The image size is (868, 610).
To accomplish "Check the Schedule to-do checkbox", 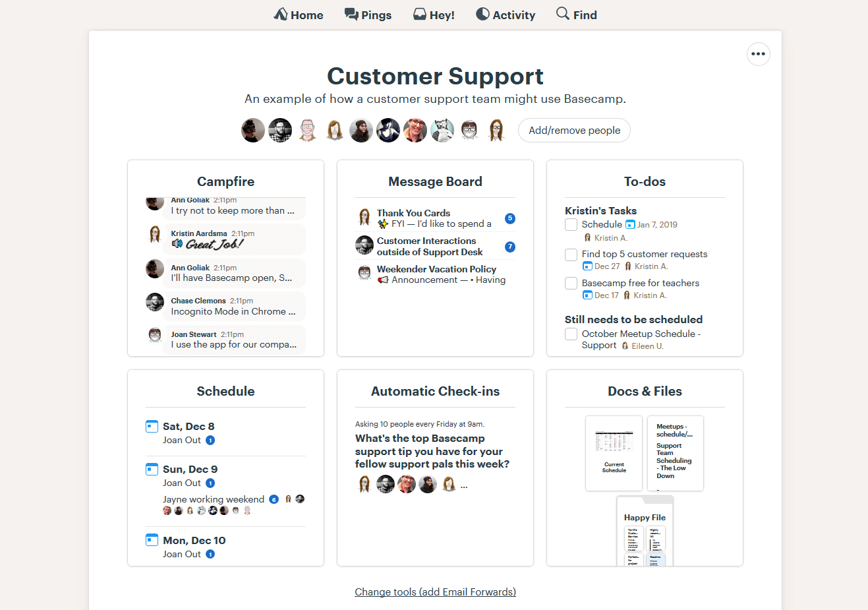I will (571, 225).
